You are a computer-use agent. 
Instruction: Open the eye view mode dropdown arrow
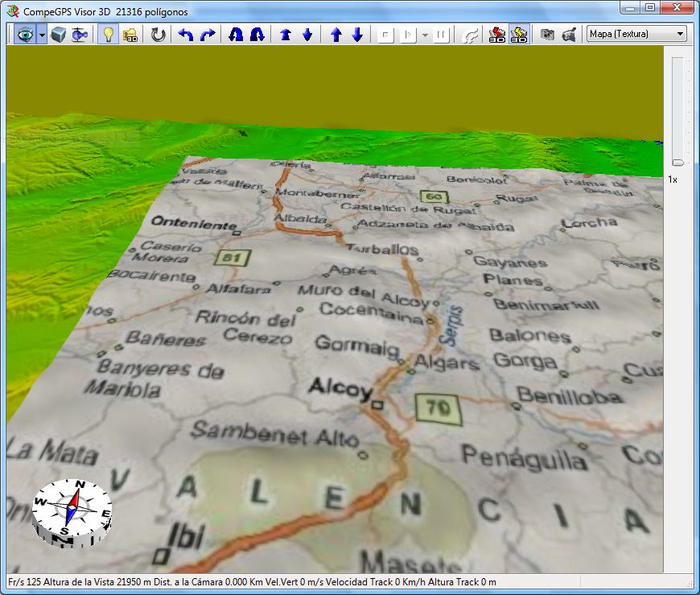tap(41, 35)
